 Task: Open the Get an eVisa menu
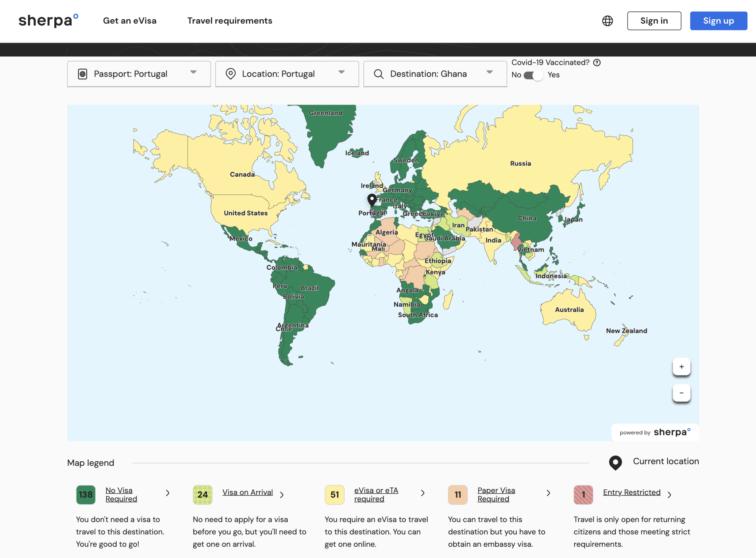130,21
